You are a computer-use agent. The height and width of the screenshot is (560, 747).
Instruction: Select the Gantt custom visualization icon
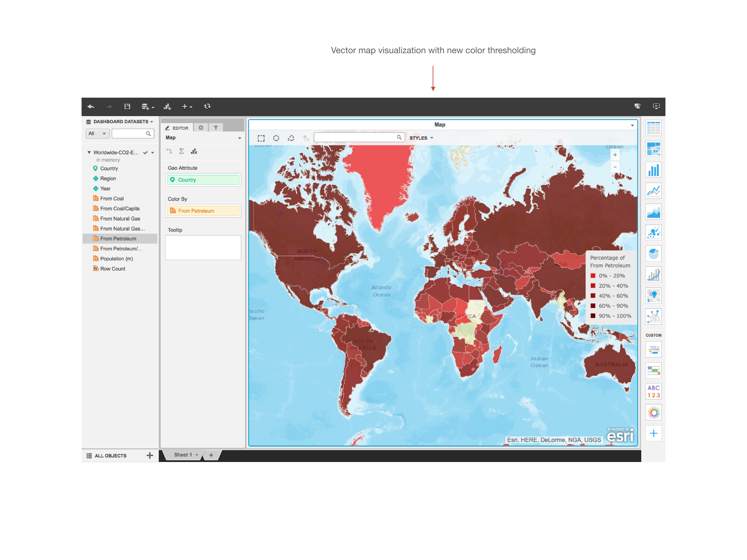[654, 370]
